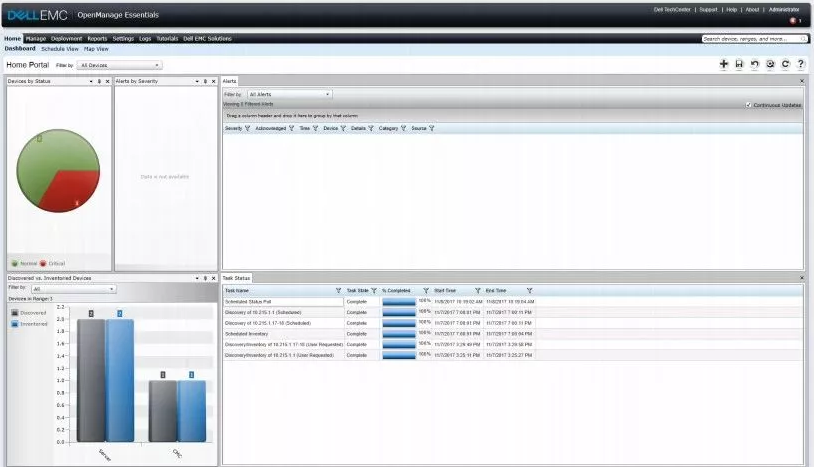Click the filter icon on % Completed column

(426, 291)
